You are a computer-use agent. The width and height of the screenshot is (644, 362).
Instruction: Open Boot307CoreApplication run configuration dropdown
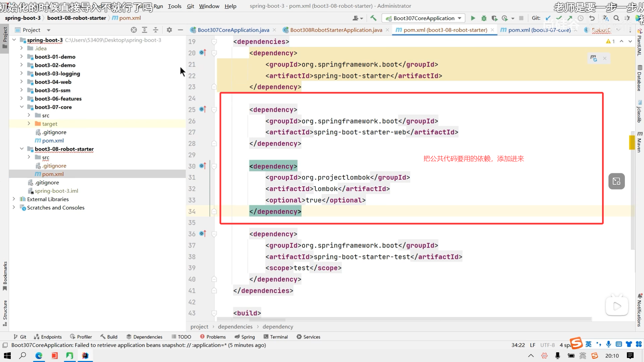pyautogui.click(x=424, y=18)
